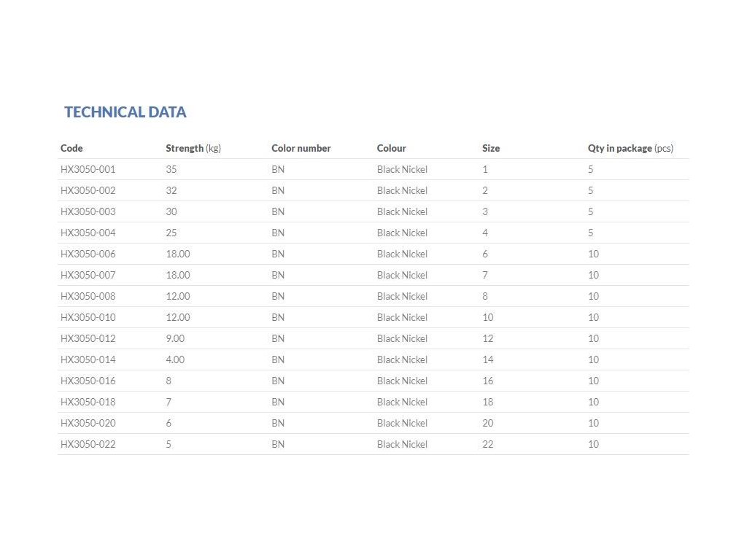
Task: Choose product code HX3050-012
Action: [88, 338]
